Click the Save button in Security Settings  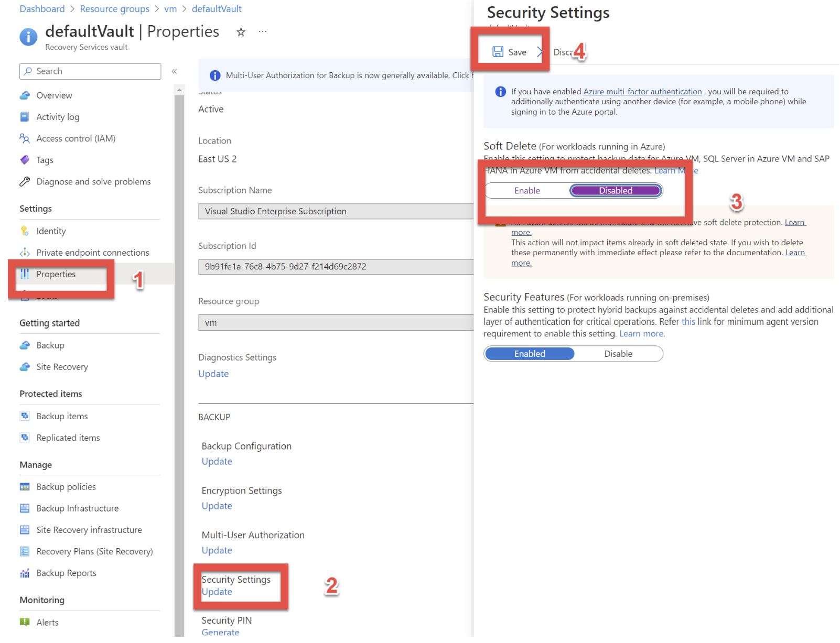(x=509, y=52)
